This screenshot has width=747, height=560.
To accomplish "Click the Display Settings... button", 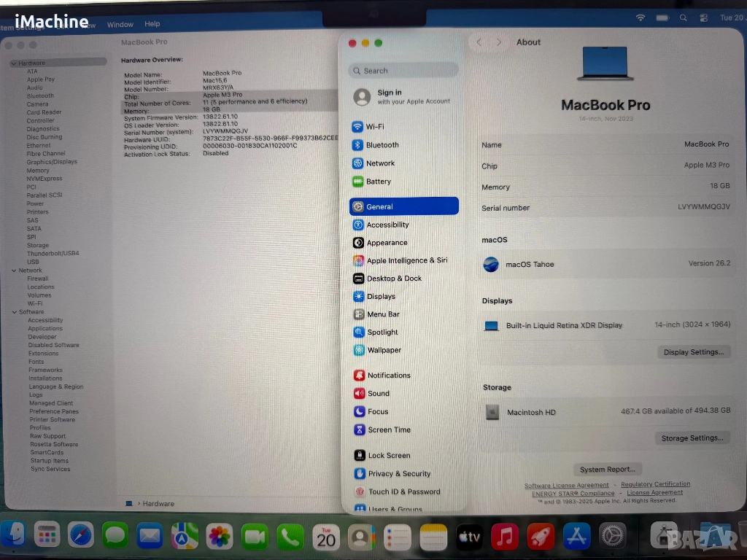I will 693,352.
